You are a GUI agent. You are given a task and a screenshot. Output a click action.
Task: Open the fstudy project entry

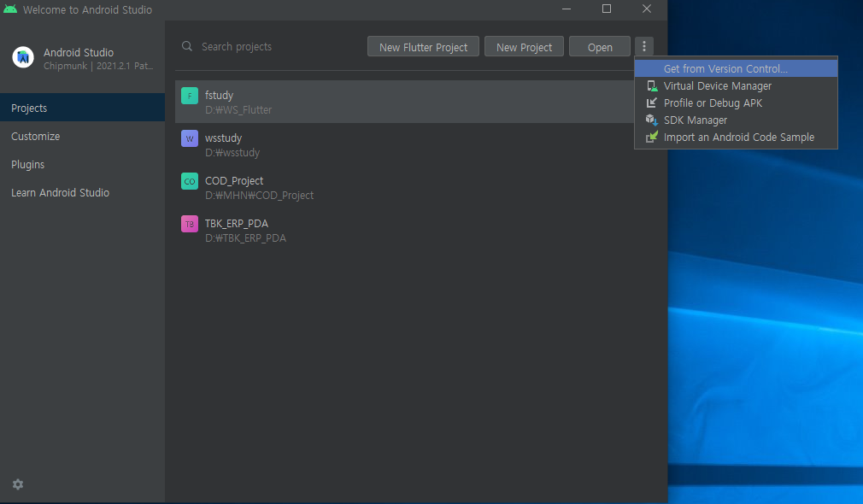(404, 102)
